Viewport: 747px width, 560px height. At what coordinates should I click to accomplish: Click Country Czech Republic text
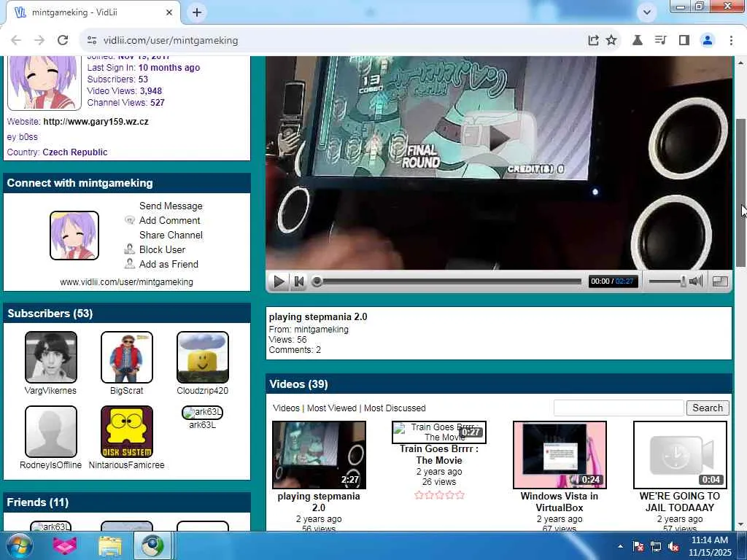point(57,152)
